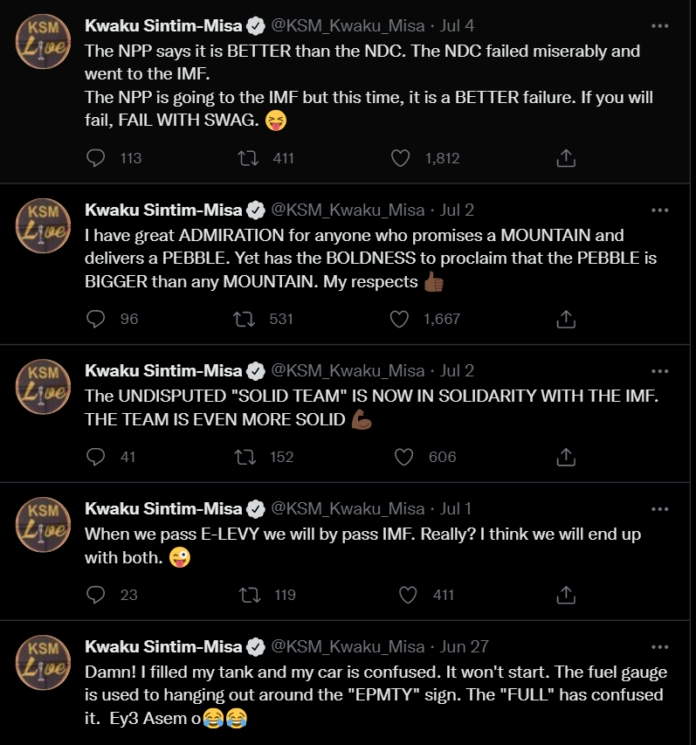Reply to the 'SOLID TEAM' tweet
Screen dimensions: 696x745
tap(97, 457)
